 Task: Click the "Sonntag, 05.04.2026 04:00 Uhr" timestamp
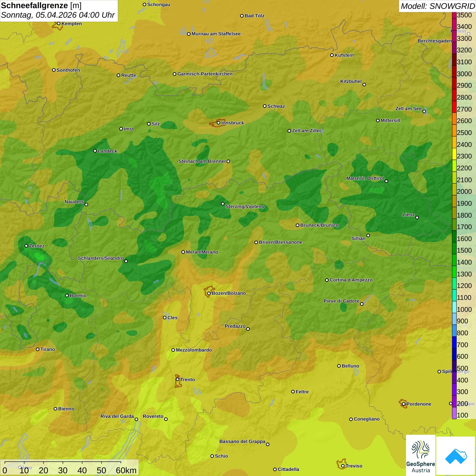58,15
